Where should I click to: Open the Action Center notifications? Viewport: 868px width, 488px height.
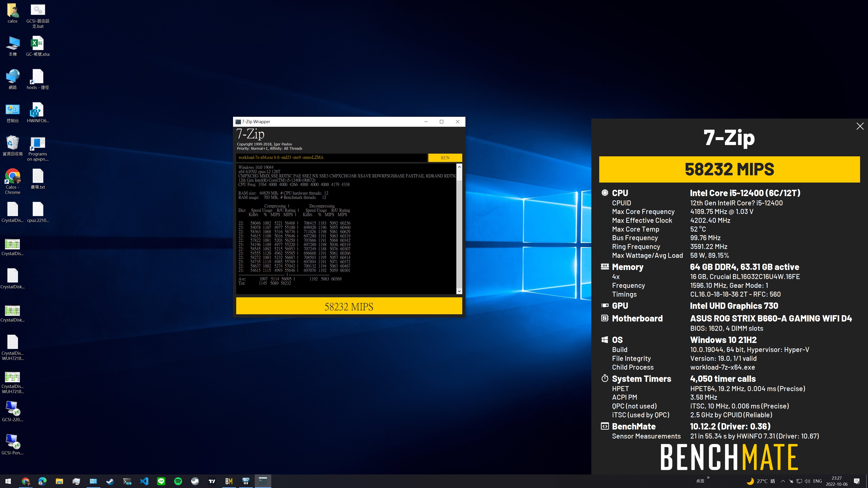pyautogui.click(x=857, y=481)
